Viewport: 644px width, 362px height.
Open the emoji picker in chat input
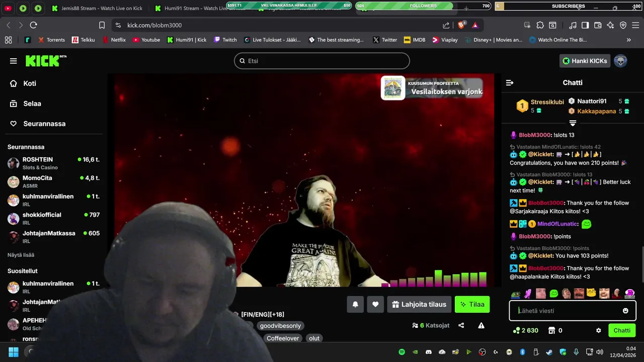point(625,311)
